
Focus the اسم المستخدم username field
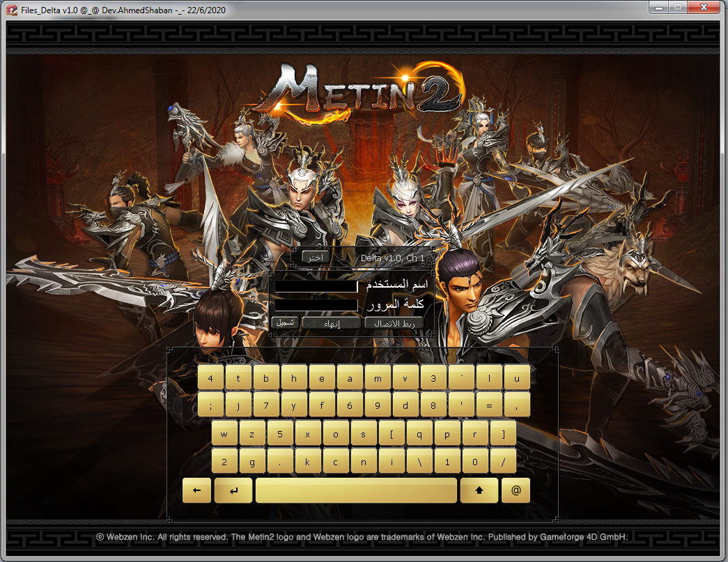point(316,286)
